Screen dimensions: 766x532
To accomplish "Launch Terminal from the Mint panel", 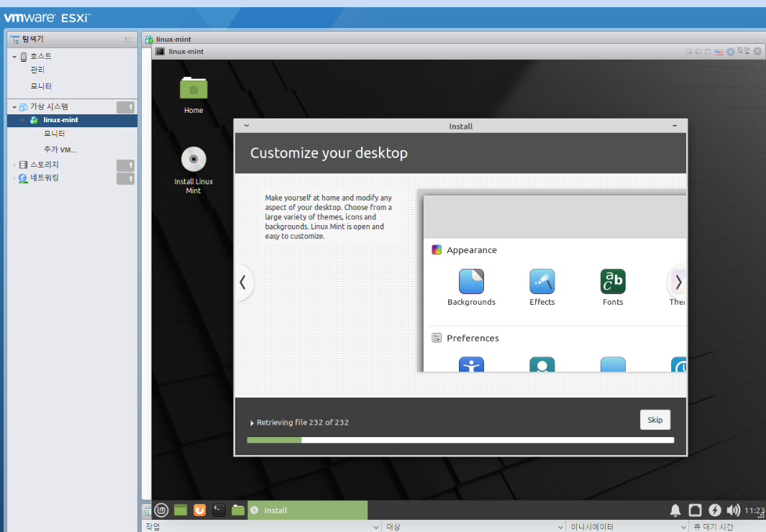I will (x=219, y=510).
